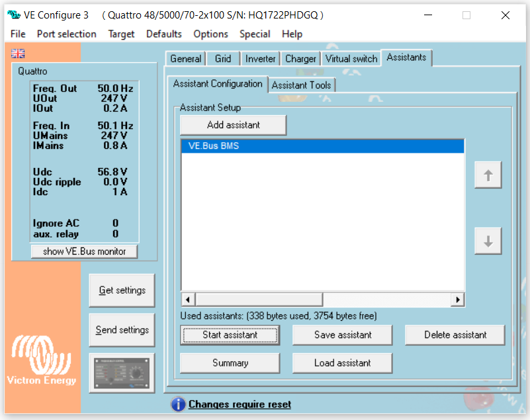The width and height of the screenshot is (530, 420).
Task: Select the Assistant Configuration sub-tab
Action: pyautogui.click(x=218, y=84)
